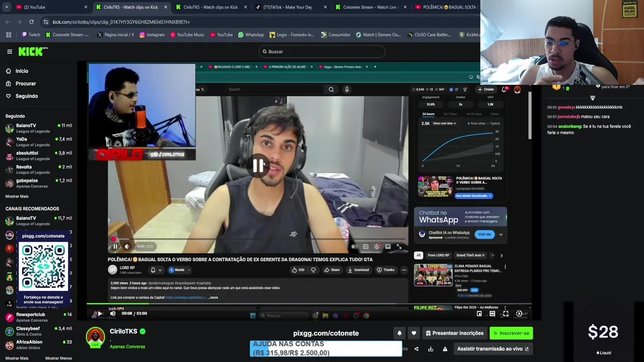The width and height of the screenshot is (644, 362).
Task: Open the Views over time dropdown in the stats panel
Action: tap(445, 123)
